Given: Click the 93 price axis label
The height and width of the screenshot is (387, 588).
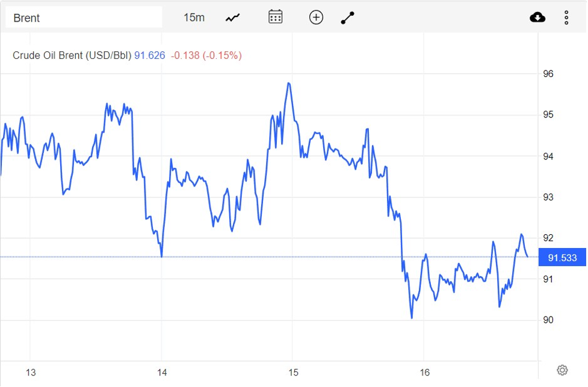Looking at the screenshot, I should [548, 197].
